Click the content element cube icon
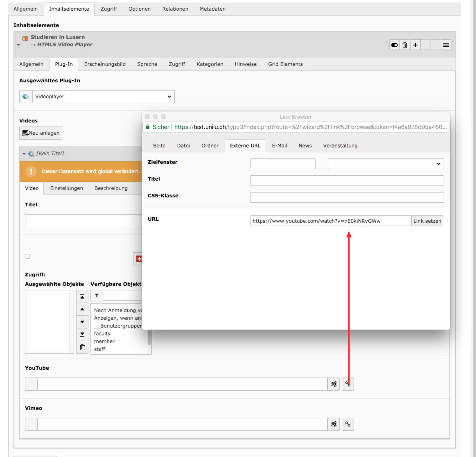Viewport: 476px width, 457px height. 25,38
